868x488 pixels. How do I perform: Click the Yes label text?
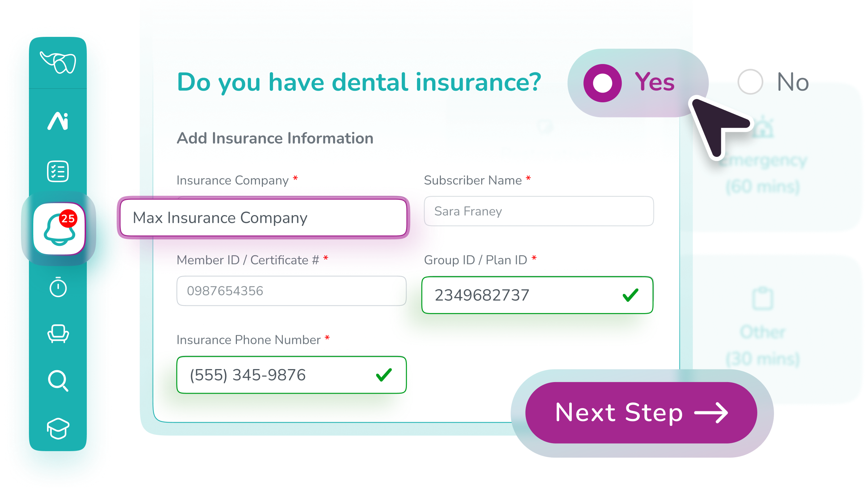[x=655, y=82]
